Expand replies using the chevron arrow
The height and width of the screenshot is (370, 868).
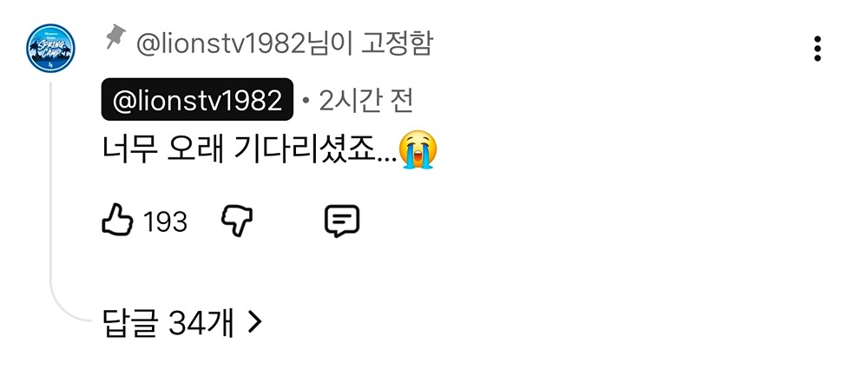254,322
